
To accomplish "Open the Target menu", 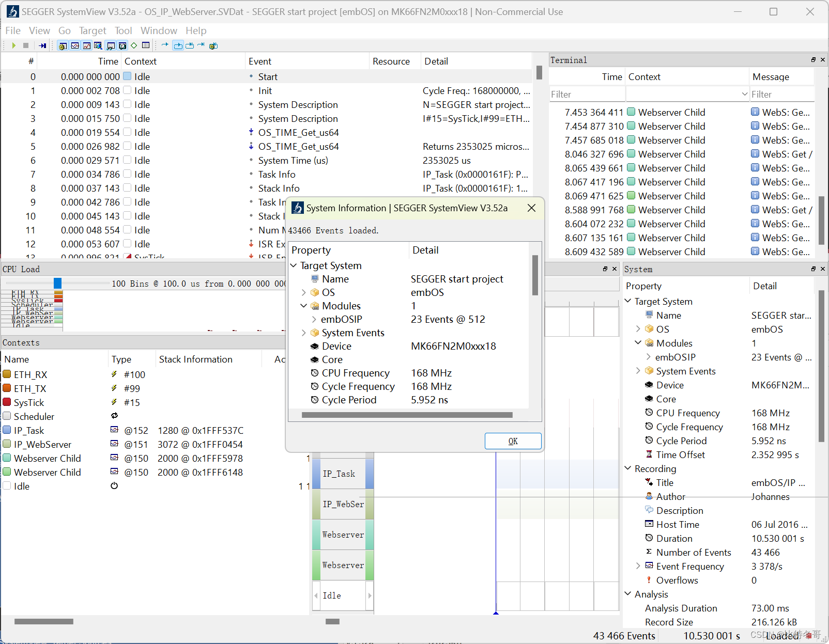I will 93,30.
